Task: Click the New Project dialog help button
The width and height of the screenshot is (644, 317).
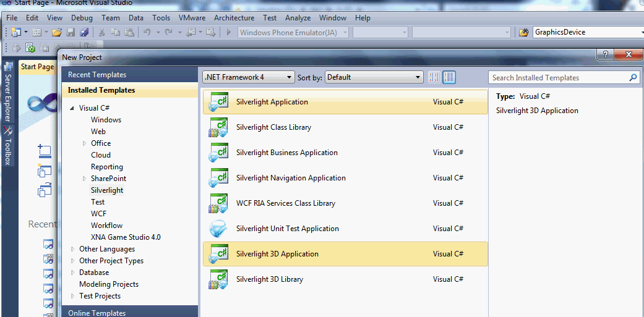Action: click(x=605, y=55)
